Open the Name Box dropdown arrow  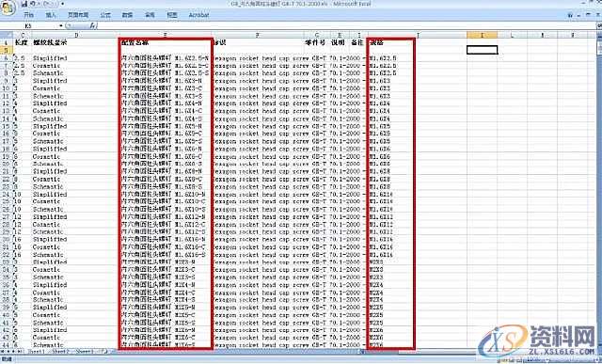61,25
